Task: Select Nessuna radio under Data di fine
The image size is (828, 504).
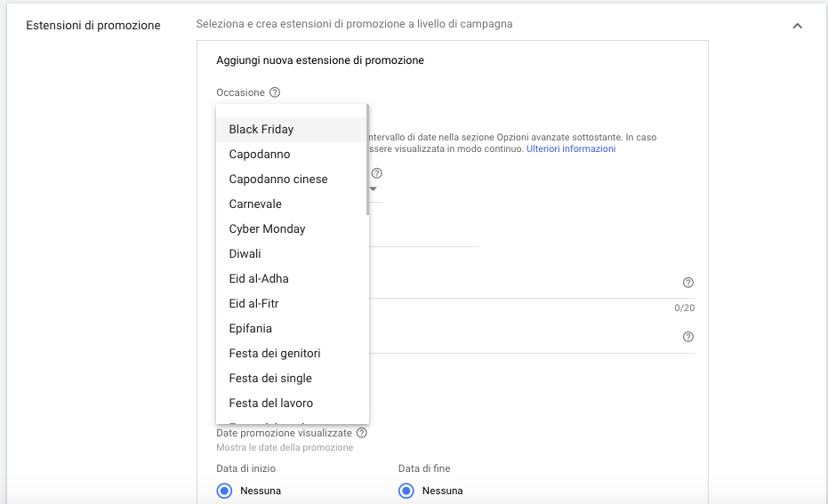Action: pos(406,491)
